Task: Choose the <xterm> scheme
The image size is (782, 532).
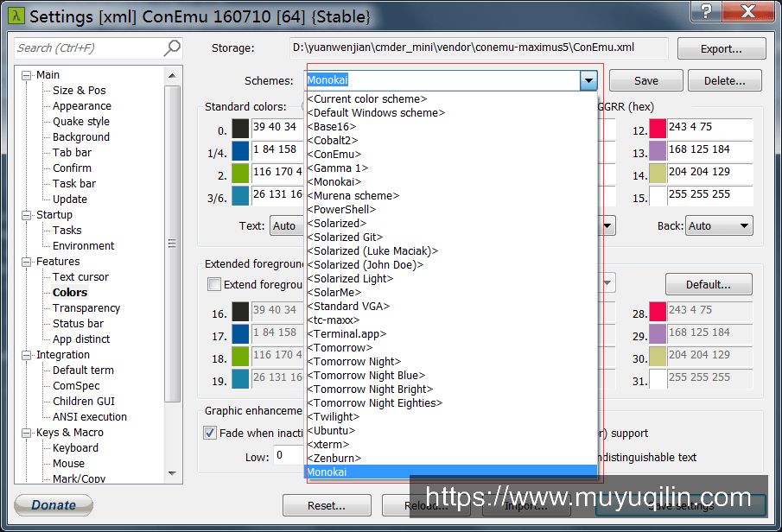Action: coord(328,444)
